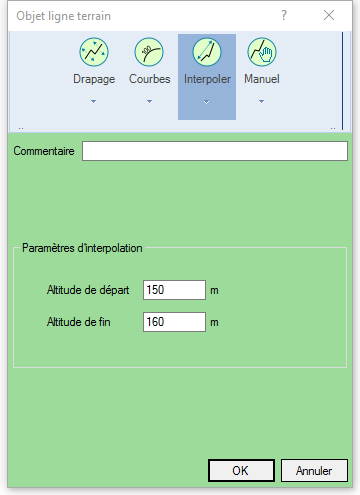Select the Courbes contour icon
Image resolution: width=360 pixels, height=495 pixels.
point(149,52)
